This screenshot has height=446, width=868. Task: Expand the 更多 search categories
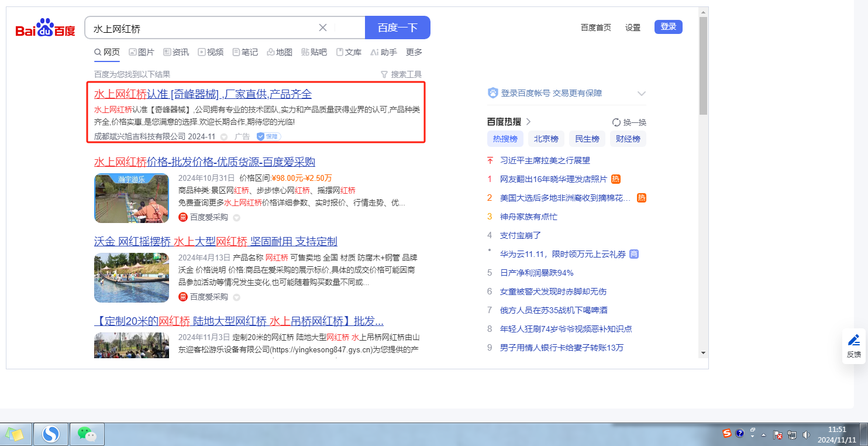pyautogui.click(x=414, y=52)
